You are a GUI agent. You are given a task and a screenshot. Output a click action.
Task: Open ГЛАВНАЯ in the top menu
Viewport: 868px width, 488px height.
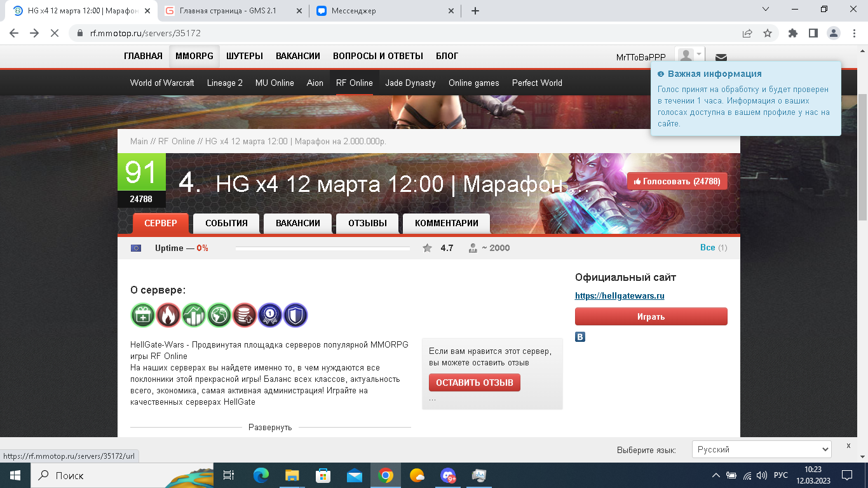tap(143, 56)
